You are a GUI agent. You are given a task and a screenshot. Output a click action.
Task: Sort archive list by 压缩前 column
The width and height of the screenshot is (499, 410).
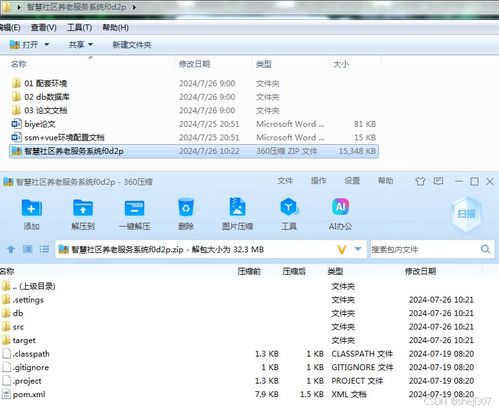coord(249,271)
